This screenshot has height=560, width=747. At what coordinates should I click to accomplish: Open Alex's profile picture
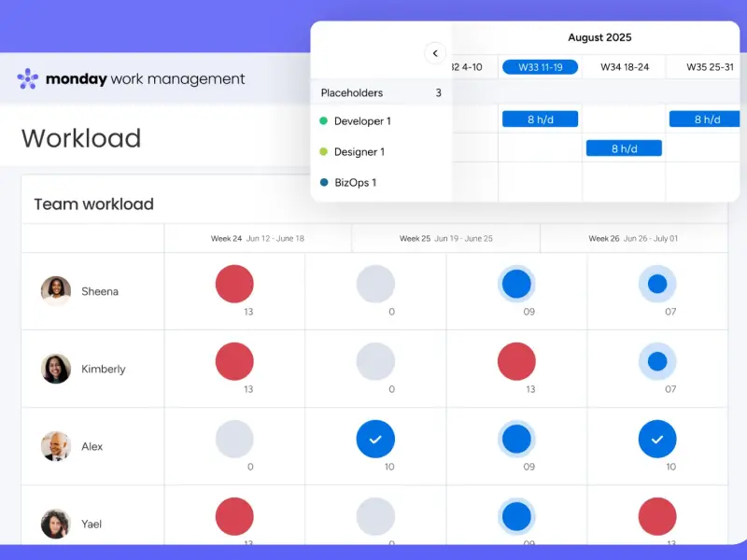coord(56,446)
